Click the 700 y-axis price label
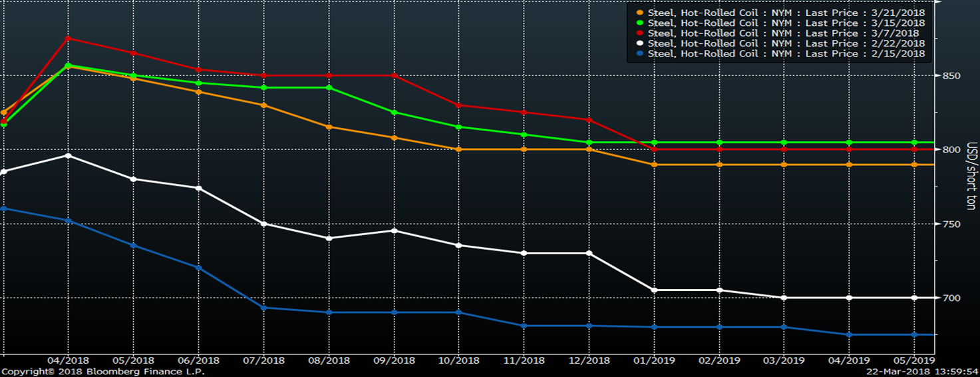The image size is (980, 377). (x=951, y=298)
